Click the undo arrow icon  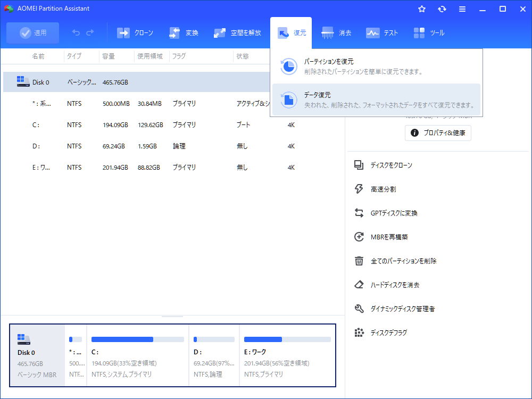(76, 32)
